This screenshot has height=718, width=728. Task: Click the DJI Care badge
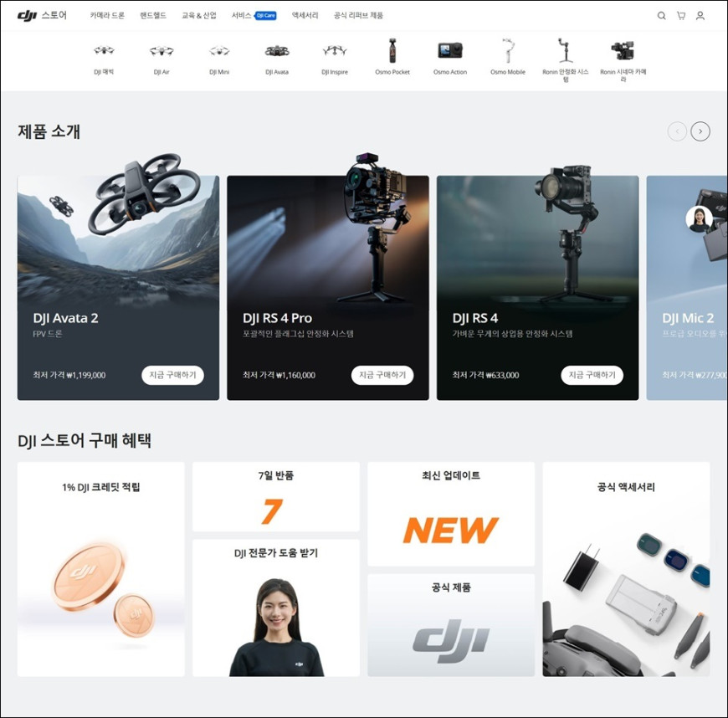(265, 16)
